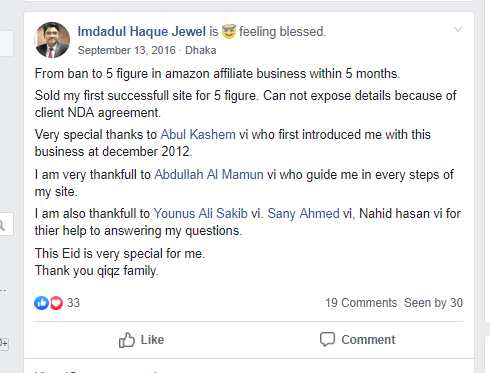Click the feeling blessed emoji
This screenshot has width=490, height=373.
pos(229,32)
